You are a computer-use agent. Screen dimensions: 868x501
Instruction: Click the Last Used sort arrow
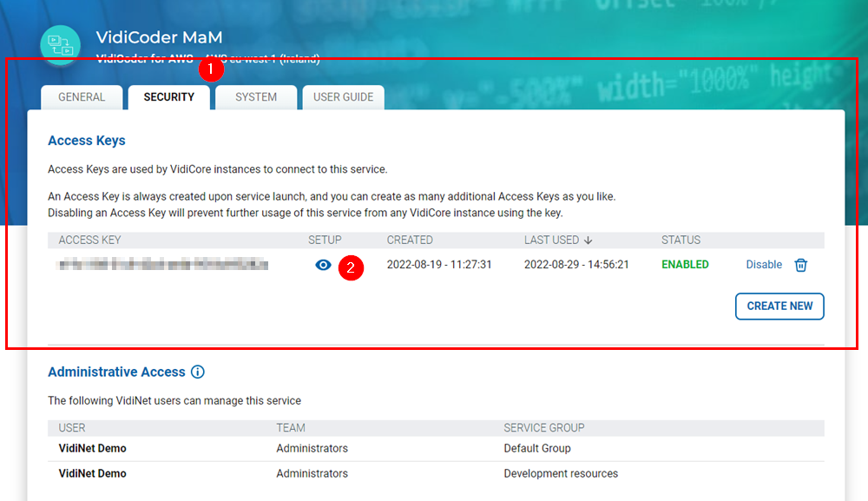pos(588,241)
